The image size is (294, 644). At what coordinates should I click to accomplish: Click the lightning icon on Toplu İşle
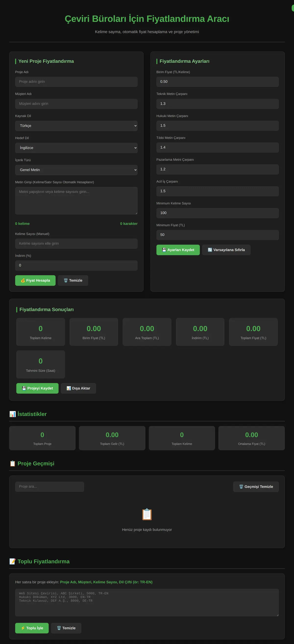pos(23,628)
